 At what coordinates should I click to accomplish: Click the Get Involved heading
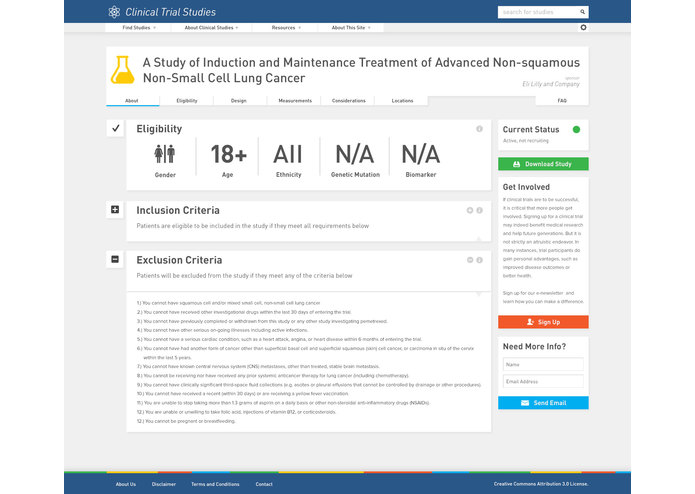click(x=526, y=187)
